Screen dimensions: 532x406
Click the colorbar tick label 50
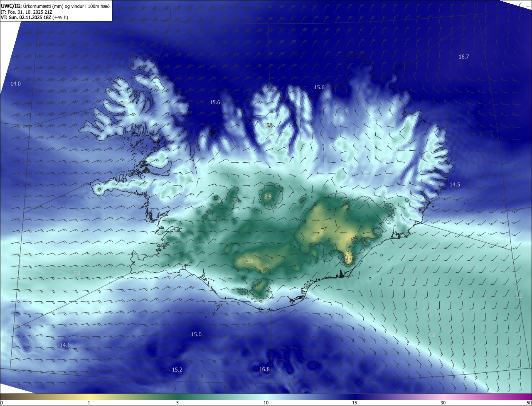click(x=529, y=403)
